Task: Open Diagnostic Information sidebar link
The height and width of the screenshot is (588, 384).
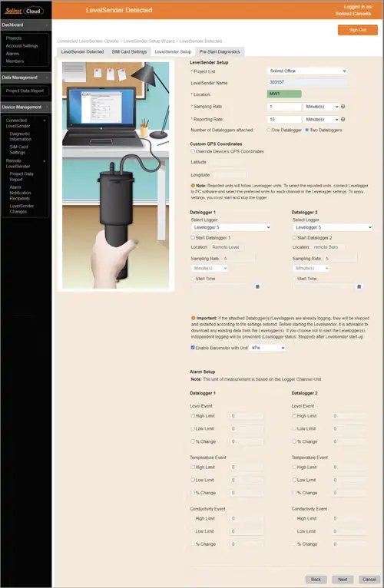Action: click(21, 137)
